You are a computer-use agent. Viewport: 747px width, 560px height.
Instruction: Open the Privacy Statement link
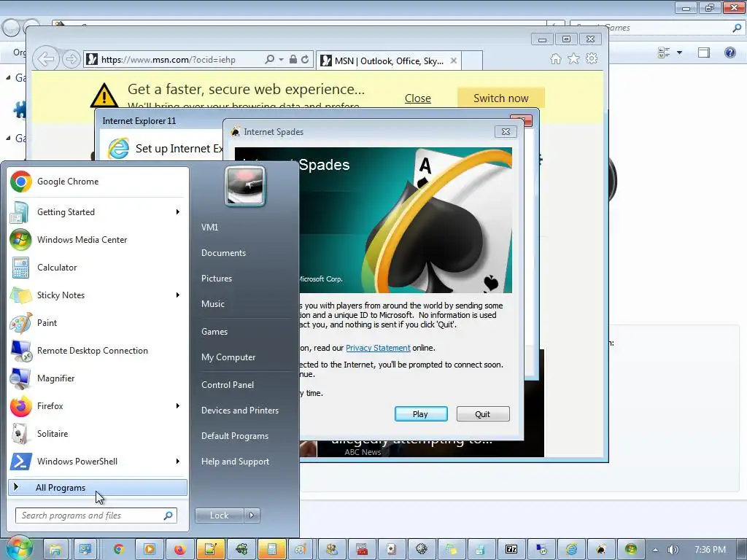(378, 348)
